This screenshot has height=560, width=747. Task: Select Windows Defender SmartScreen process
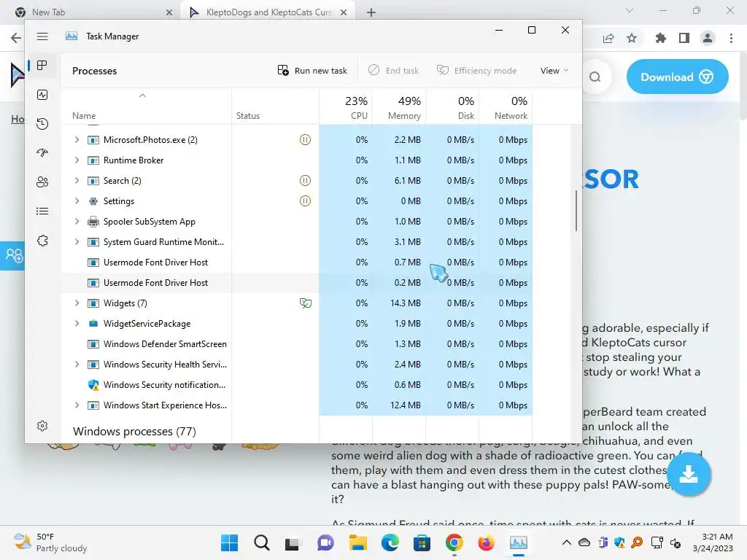[296, 344]
